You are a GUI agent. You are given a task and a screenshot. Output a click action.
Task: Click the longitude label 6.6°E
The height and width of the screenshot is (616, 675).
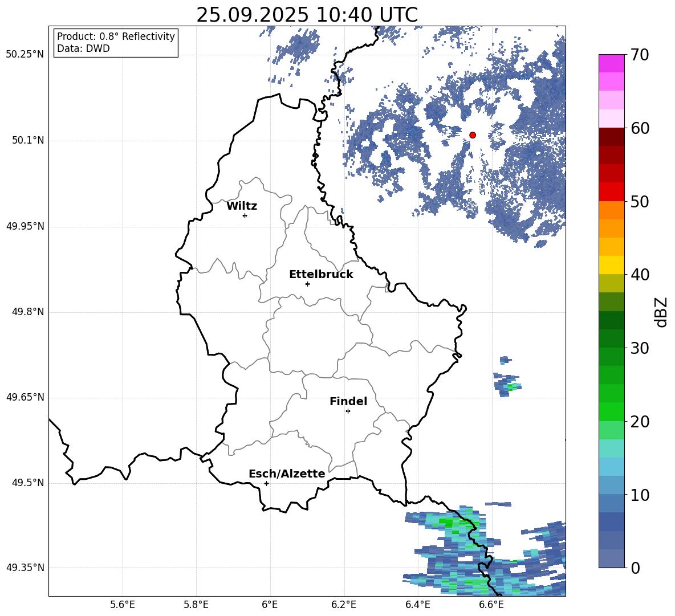491,605
